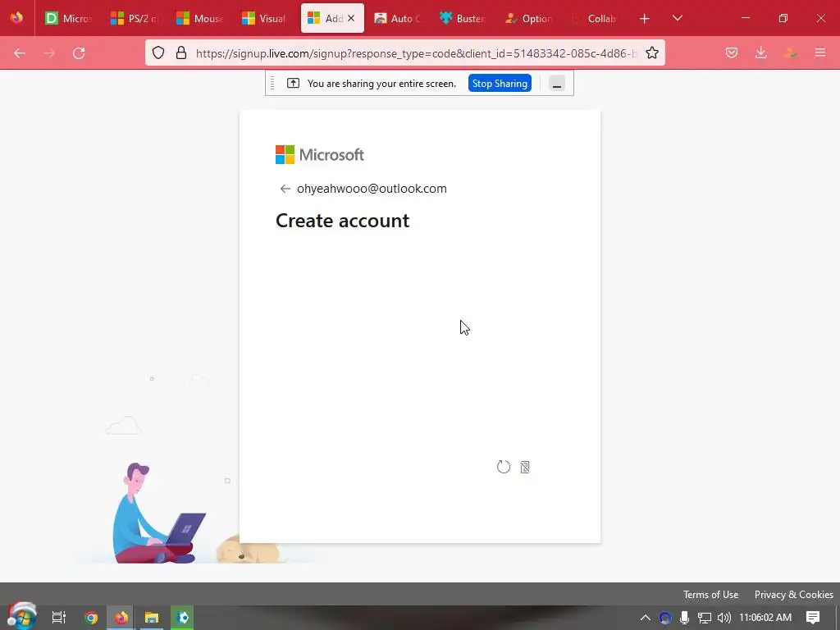
Task: Expand the list all tabs dropdown
Action: [677, 18]
